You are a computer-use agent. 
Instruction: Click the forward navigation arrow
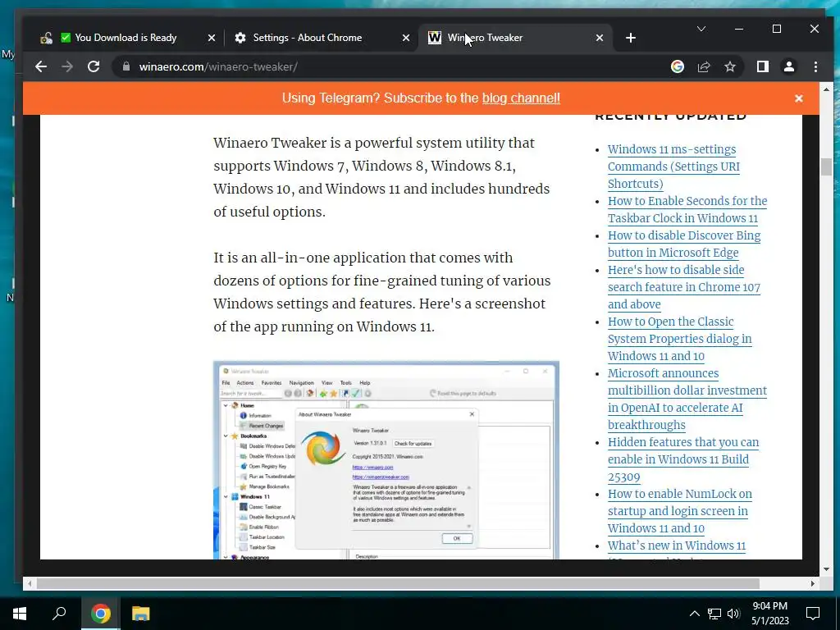pos(67,67)
